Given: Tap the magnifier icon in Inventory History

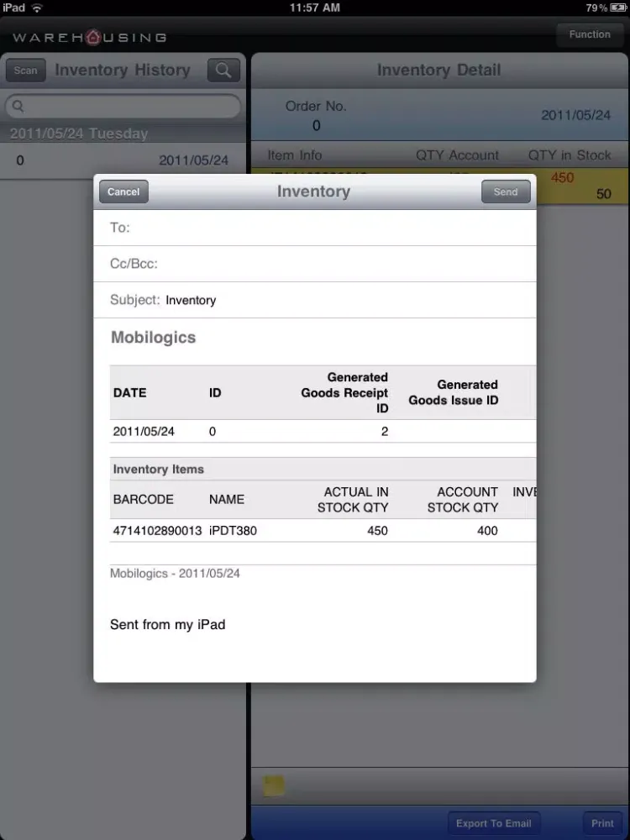Looking at the screenshot, I should pyautogui.click(x=223, y=71).
